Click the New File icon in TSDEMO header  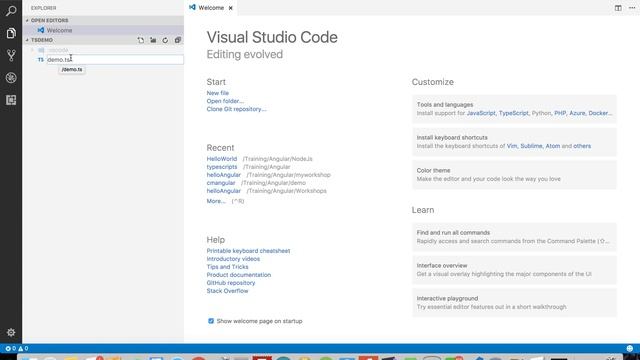(x=141, y=40)
